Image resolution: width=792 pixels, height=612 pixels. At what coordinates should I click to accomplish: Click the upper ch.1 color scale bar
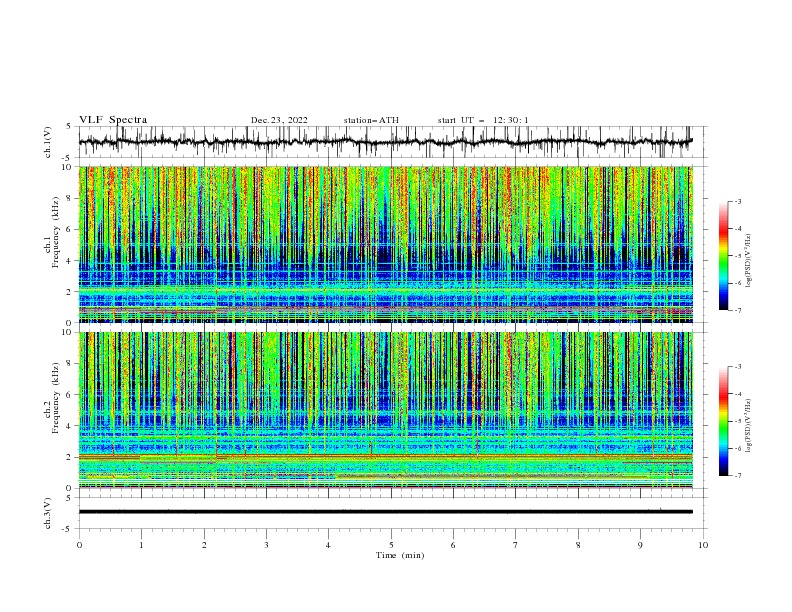[x=723, y=256]
